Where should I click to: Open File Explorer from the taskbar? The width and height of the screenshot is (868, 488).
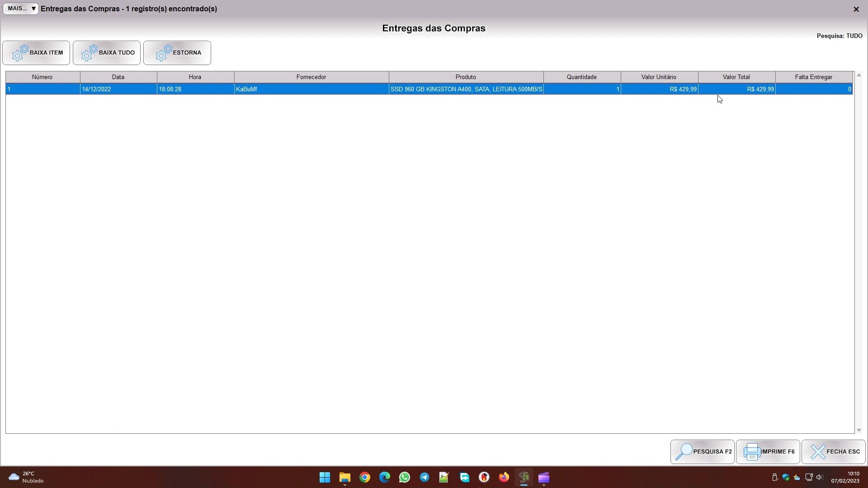pyautogui.click(x=345, y=477)
